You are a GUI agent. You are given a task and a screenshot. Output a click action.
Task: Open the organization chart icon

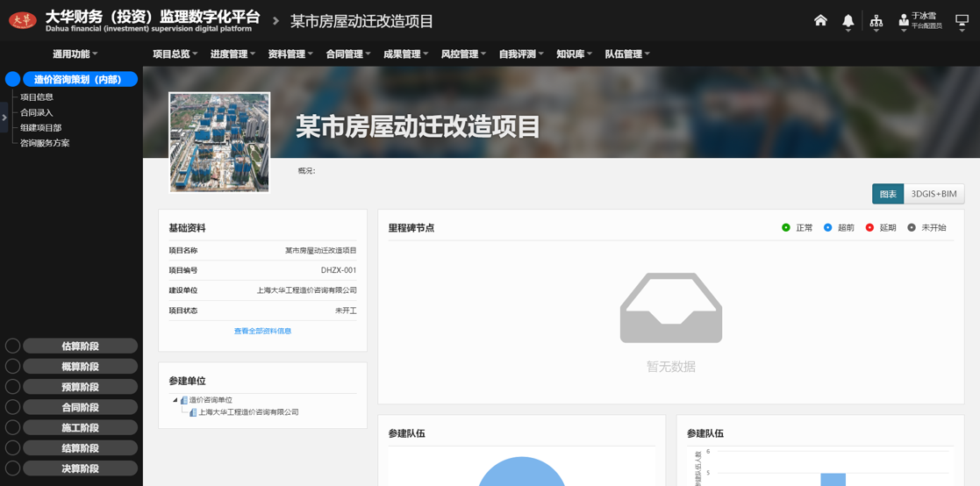tap(876, 21)
